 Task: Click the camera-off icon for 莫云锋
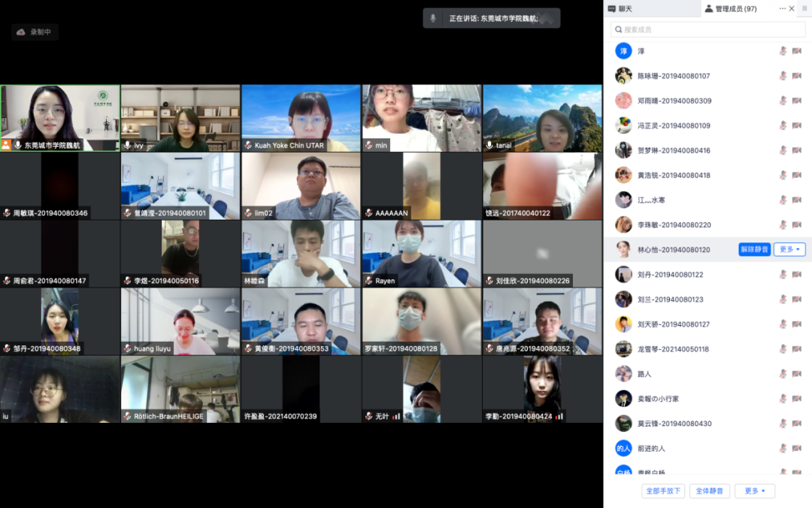point(796,424)
